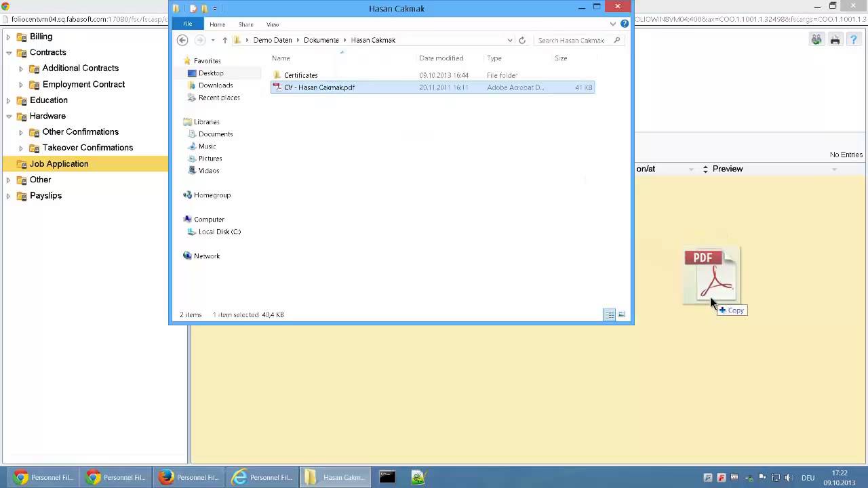This screenshot has width=868, height=488.
Task: Open the File ribbon tab
Action: pyautogui.click(x=187, y=24)
